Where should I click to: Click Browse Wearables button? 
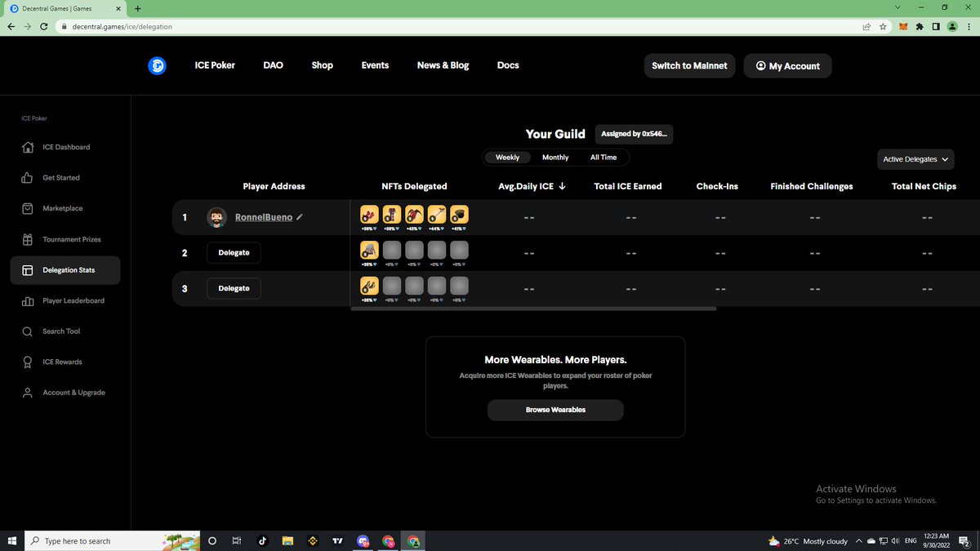[x=555, y=410]
